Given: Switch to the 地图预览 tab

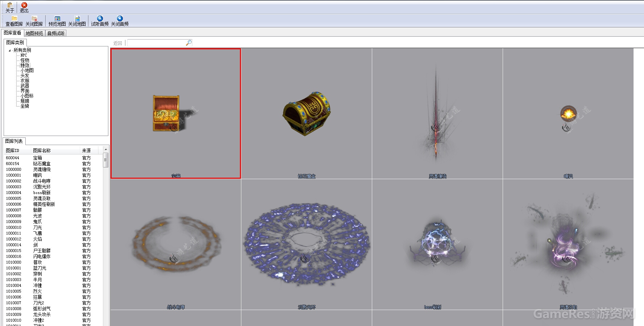Looking at the screenshot, I should point(34,33).
